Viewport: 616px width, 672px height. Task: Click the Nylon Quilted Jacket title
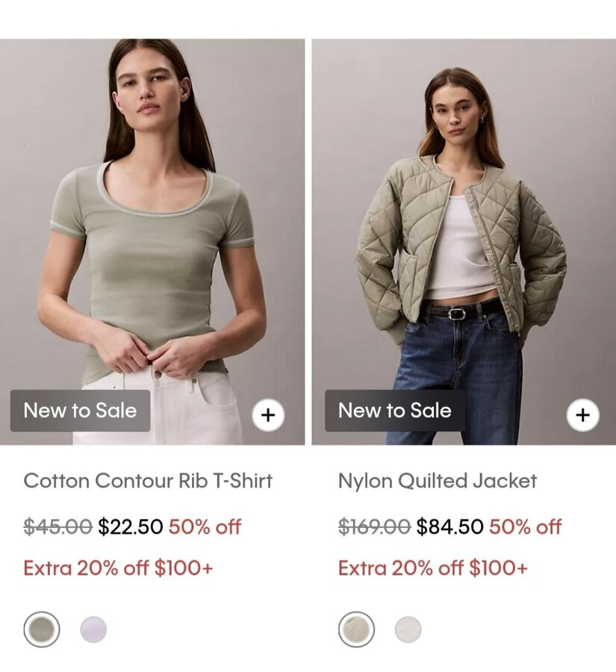(x=438, y=481)
